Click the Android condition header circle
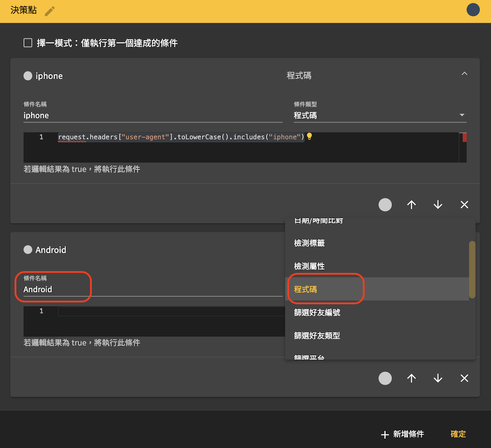The height and width of the screenshot is (448, 491). [x=28, y=250]
